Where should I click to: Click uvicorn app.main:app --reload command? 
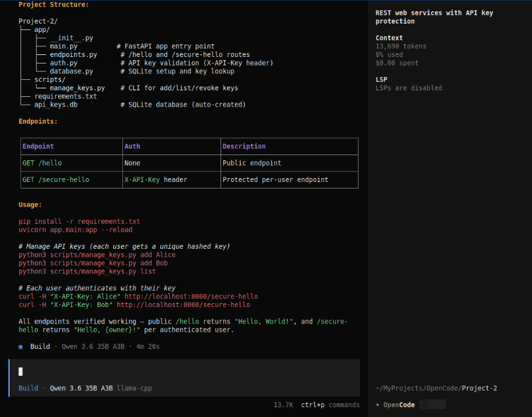click(75, 230)
